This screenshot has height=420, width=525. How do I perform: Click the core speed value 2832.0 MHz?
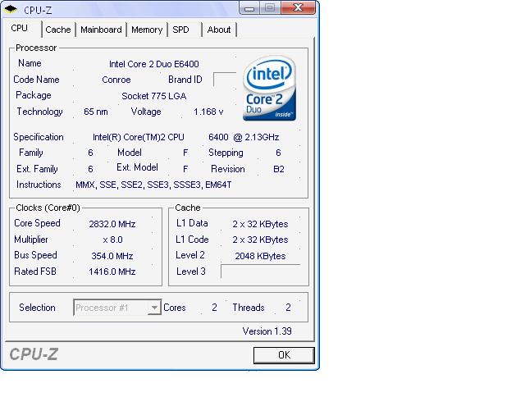click(112, 224)
